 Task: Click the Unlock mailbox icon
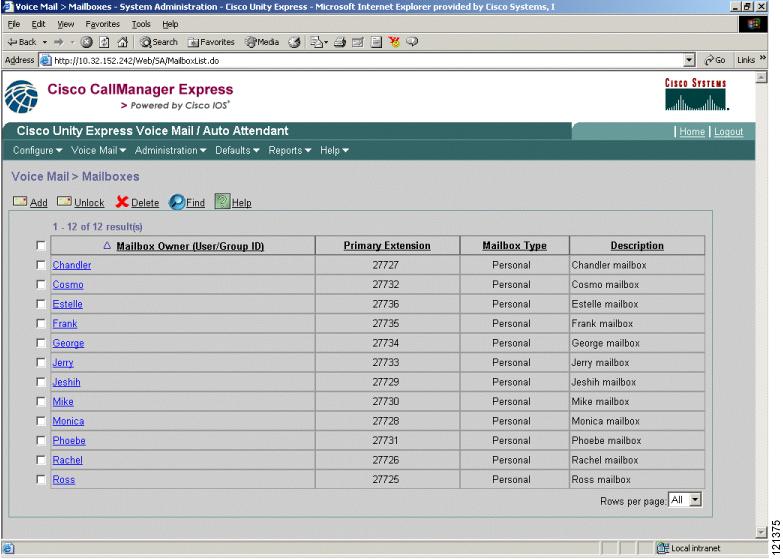click(x=64, y=201)
